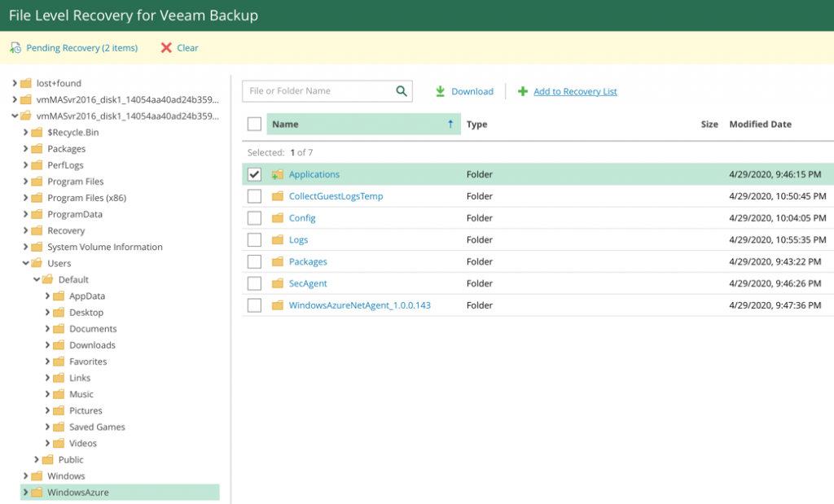Expand the Windows tree node

coord(25,476)
